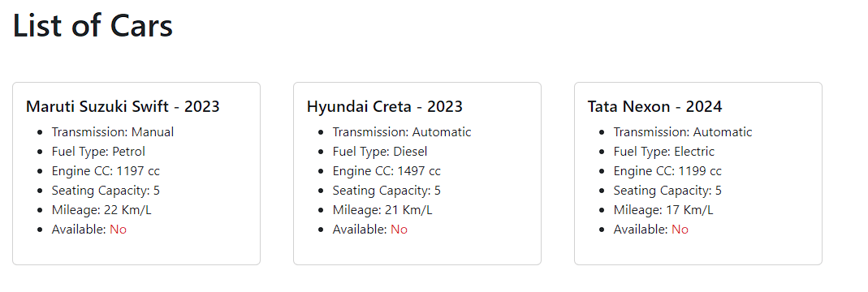Click the List of Cars heading
Image resolution: width=868 pixels, height=292 pixels.
pyautogui.click(x=93, y=25)
